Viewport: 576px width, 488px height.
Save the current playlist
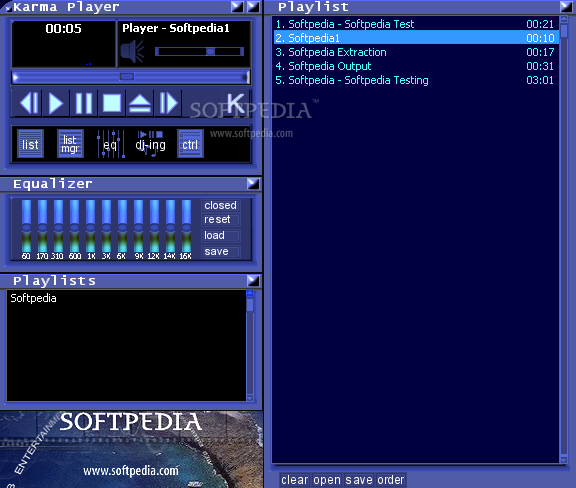[x=359, y=480]
